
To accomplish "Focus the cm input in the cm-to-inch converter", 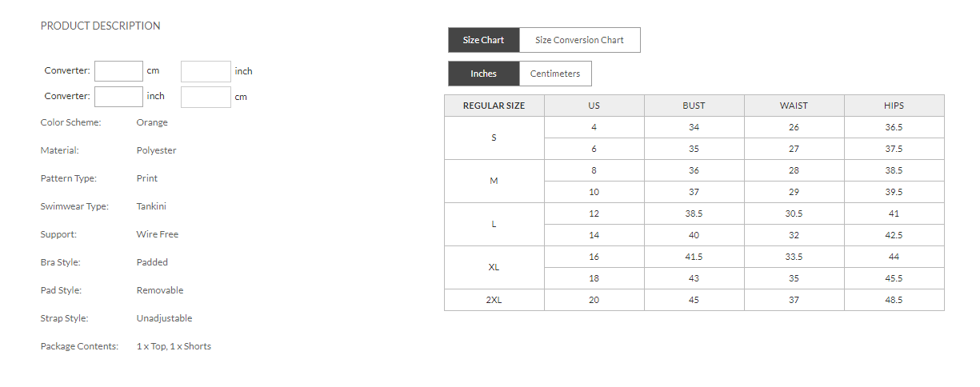I will 118,71.
